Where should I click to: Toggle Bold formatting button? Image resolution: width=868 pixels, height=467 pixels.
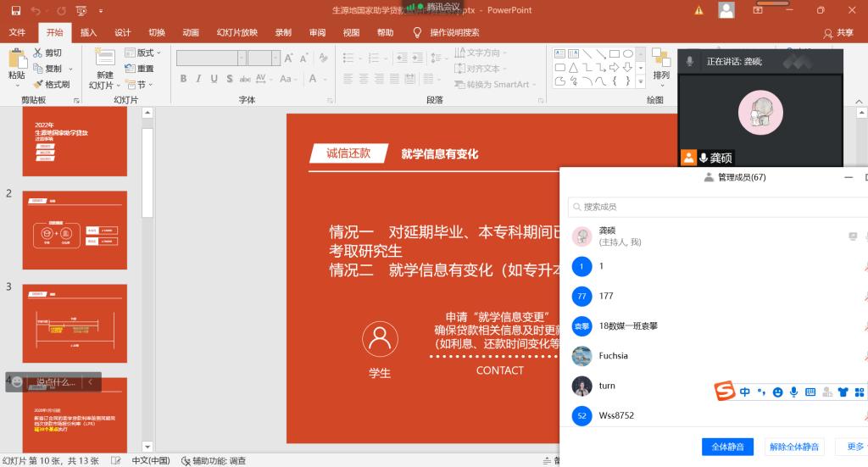(183, 79)
